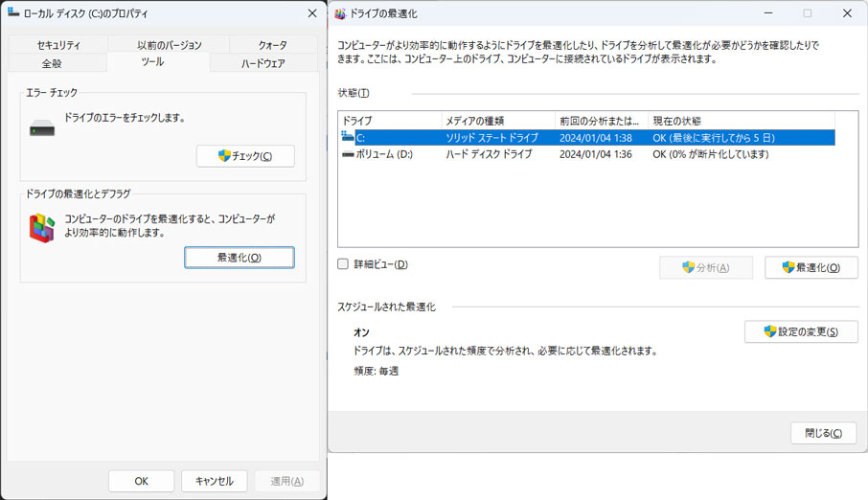
Task: Click the ドライブ column header
Action: coord(390,121)
